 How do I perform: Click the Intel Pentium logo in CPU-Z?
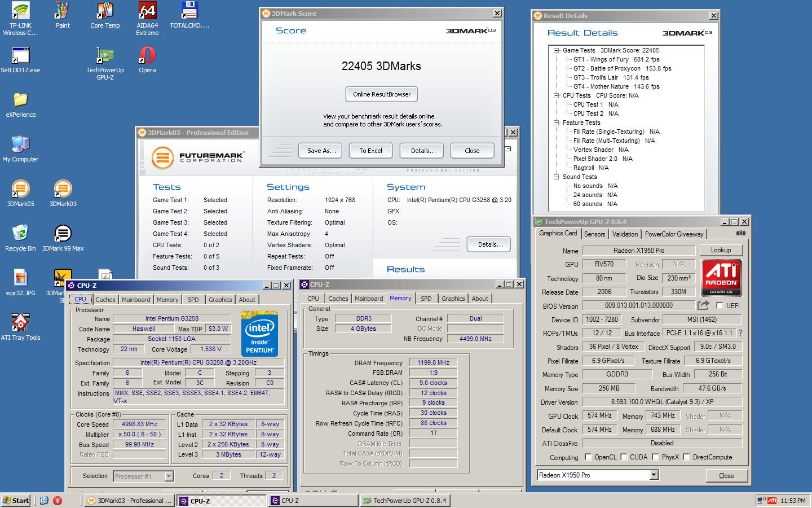coord(259,333)
